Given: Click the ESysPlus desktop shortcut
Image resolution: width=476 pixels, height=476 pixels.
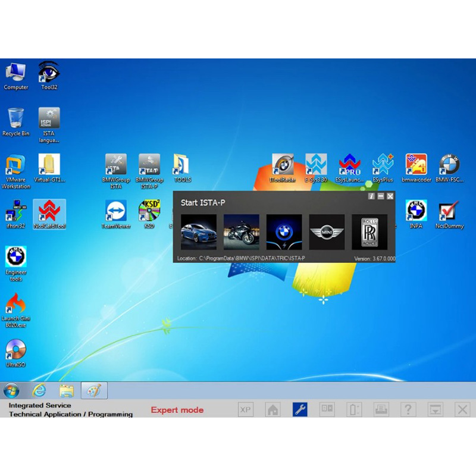Looking at the screenshot, I should tap(383, 168).
